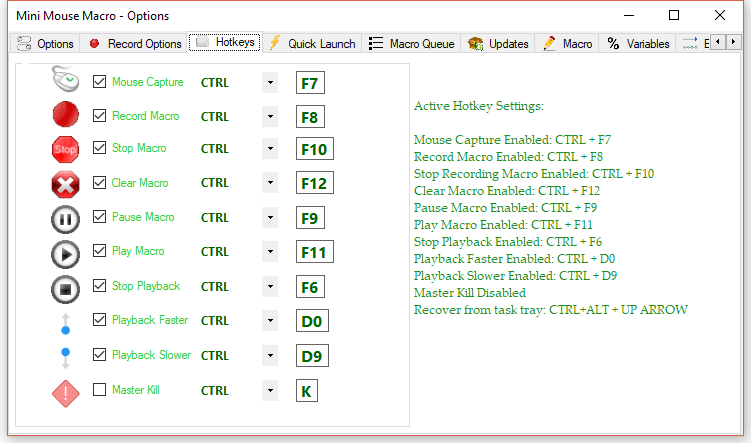Uncheck the Record Macro hotkey checkbox

(x=99, y=116)
